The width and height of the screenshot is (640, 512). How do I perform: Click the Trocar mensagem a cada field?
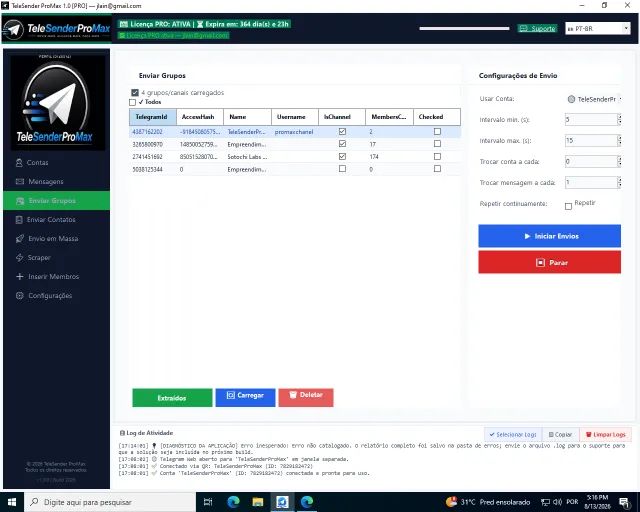tap(591, 182)
